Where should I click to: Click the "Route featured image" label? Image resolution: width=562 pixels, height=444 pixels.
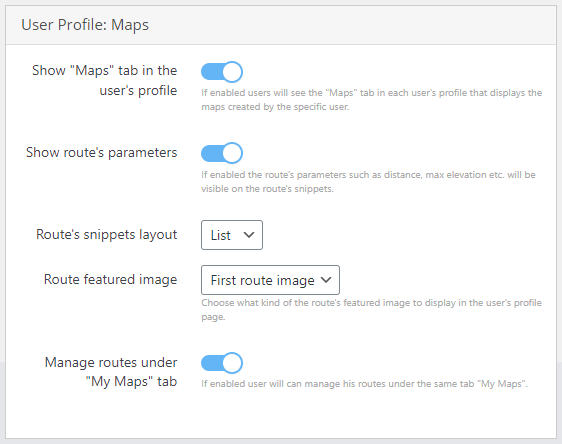tap(110, 280)
